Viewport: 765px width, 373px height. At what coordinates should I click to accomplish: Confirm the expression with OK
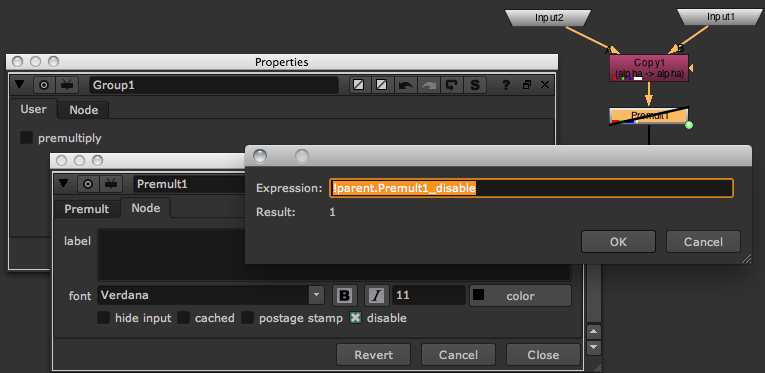tap(618, 242)
